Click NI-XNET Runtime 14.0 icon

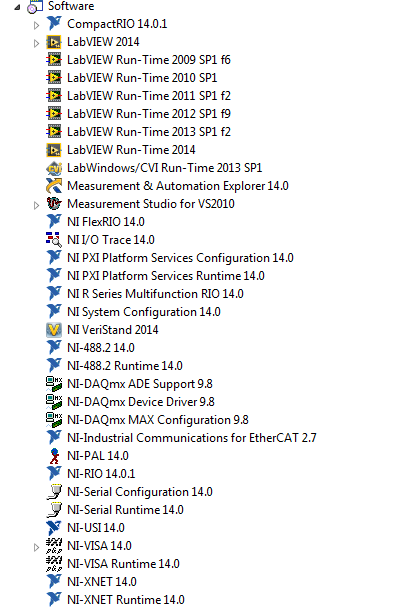(54, 600)
